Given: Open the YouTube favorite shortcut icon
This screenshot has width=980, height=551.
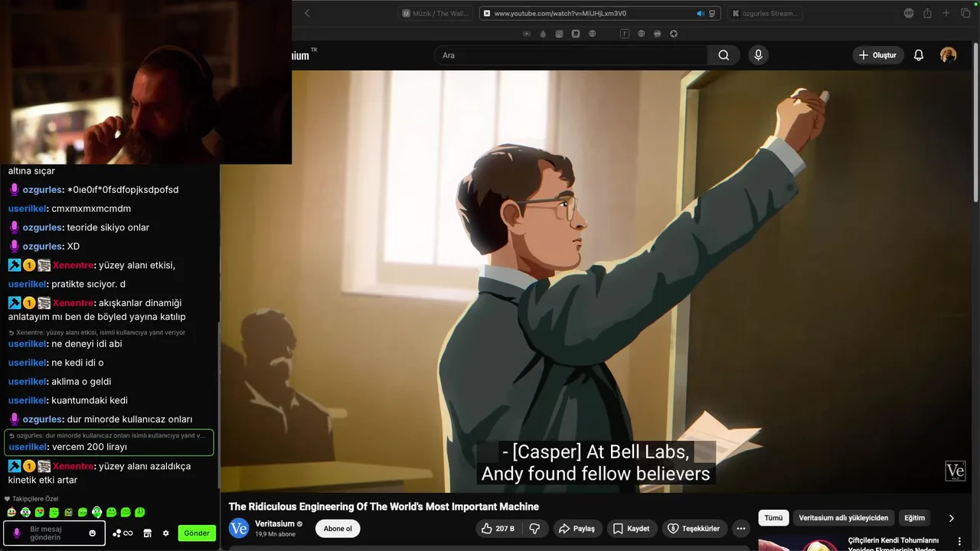Looking at the screenshot, I should click(526, 34).
